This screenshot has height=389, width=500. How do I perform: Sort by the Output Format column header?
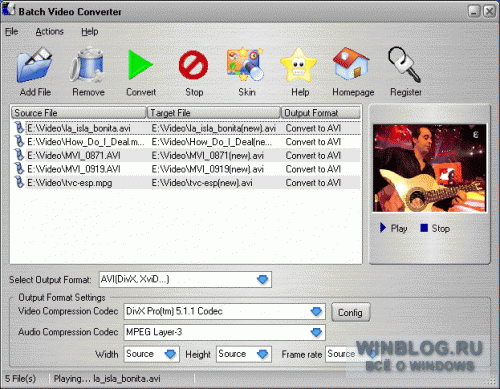click(x=321, y=113)
